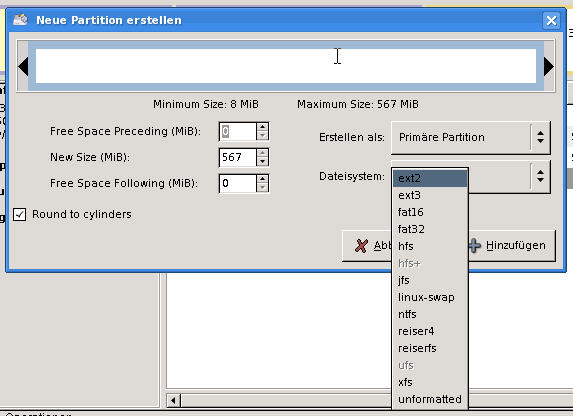Image resolution: width=573 pixels, height=416 pixels.
Task: Click the white partition size slider bar
Action: point(286,66)
